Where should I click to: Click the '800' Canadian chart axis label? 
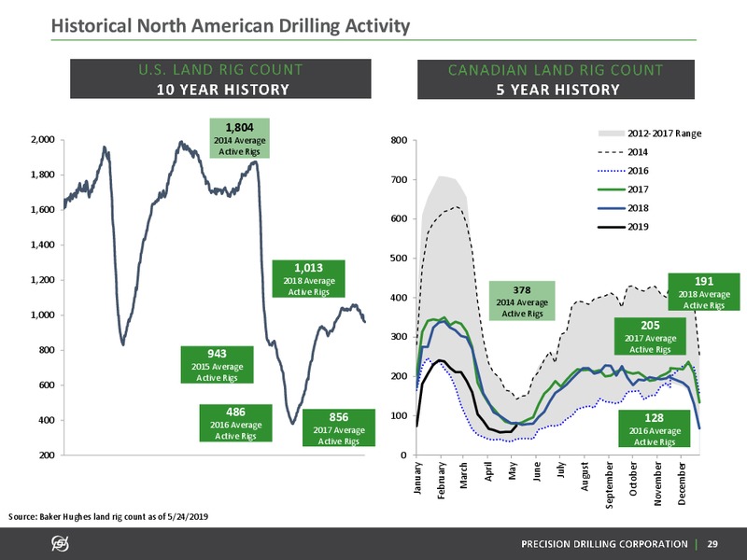(399, 140)
